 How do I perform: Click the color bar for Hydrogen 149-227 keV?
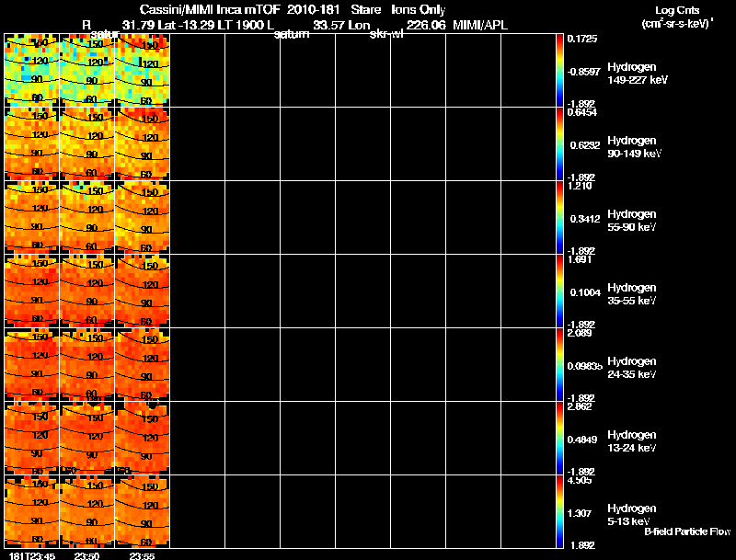point(560,70)
